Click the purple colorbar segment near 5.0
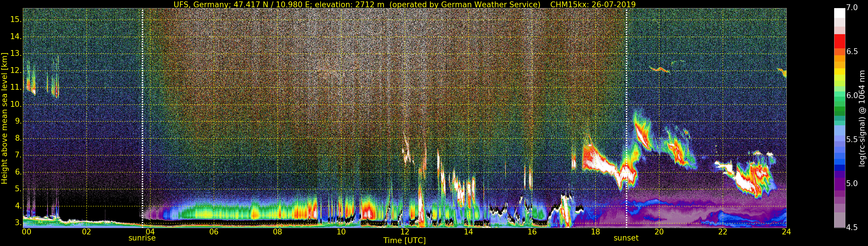 (839, 184)
